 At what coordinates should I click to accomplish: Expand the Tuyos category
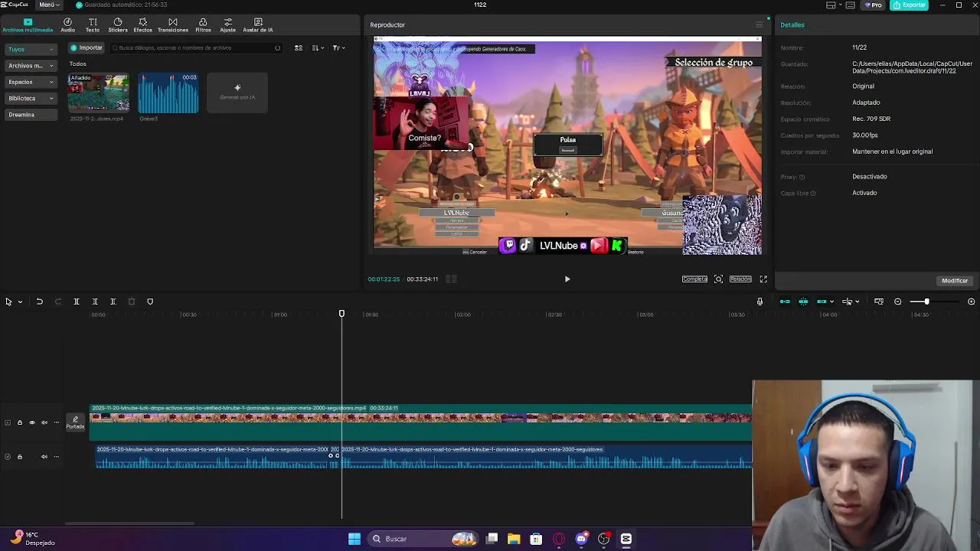pos(31,49)
